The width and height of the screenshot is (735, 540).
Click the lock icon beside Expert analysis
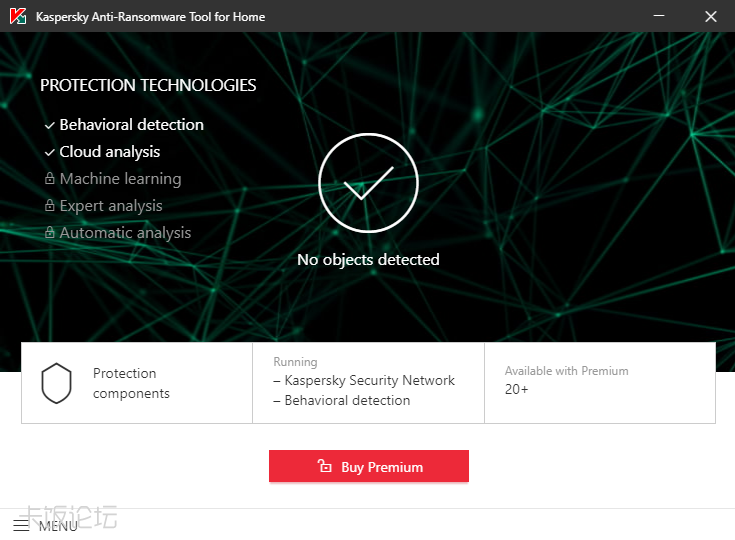(x=49, y=206)
